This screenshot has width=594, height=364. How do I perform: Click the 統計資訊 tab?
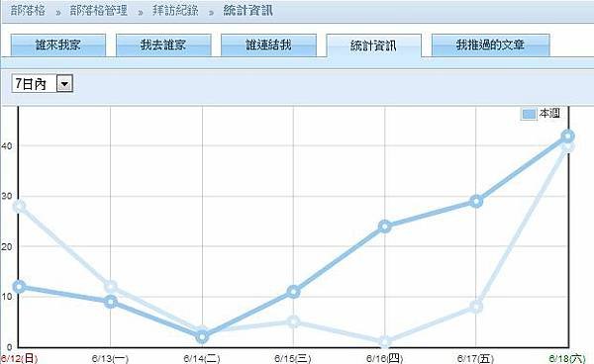[x=373, y=45]
